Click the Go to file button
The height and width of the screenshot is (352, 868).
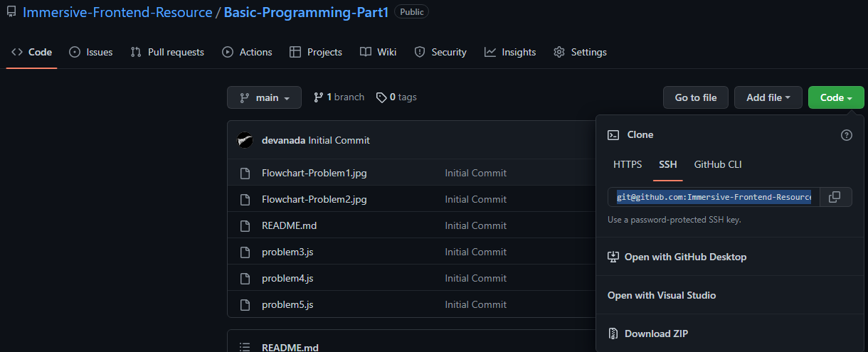point(696,97)
